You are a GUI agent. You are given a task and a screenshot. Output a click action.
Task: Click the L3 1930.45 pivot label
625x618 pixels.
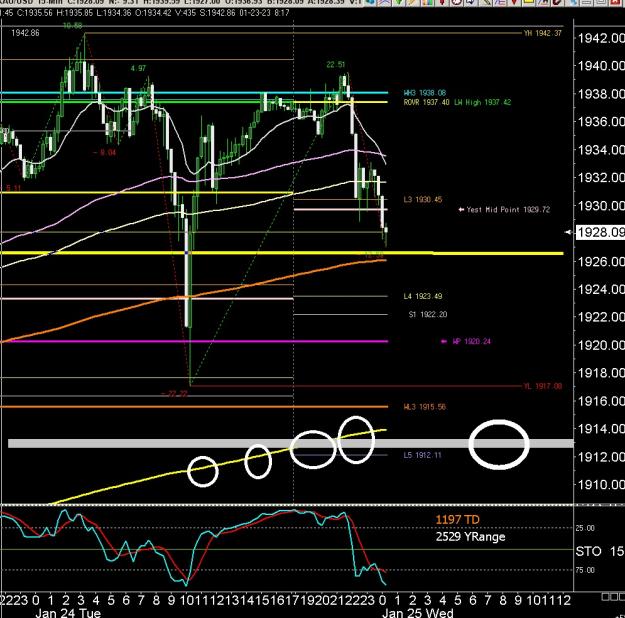coord(423,199)
